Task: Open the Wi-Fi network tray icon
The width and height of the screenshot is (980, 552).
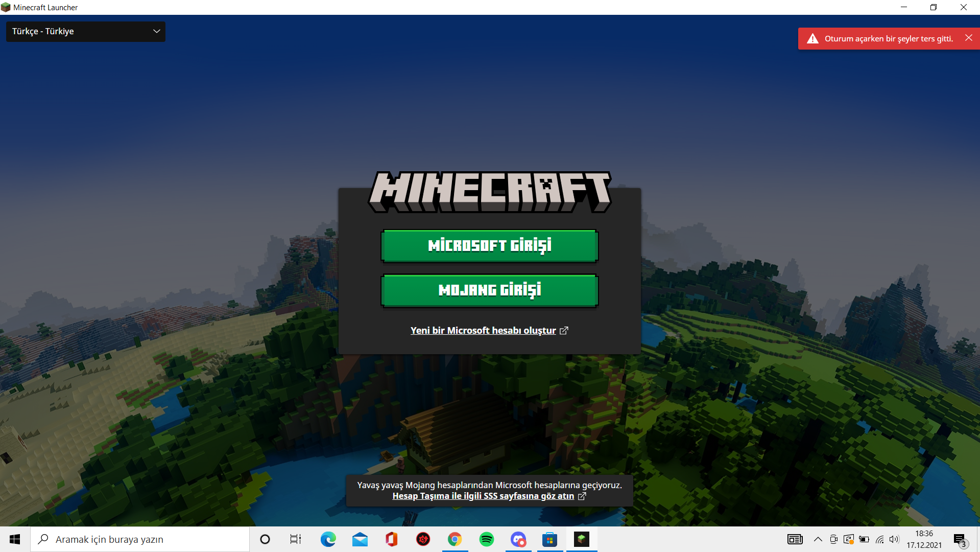Action: [x=879, y=539]
